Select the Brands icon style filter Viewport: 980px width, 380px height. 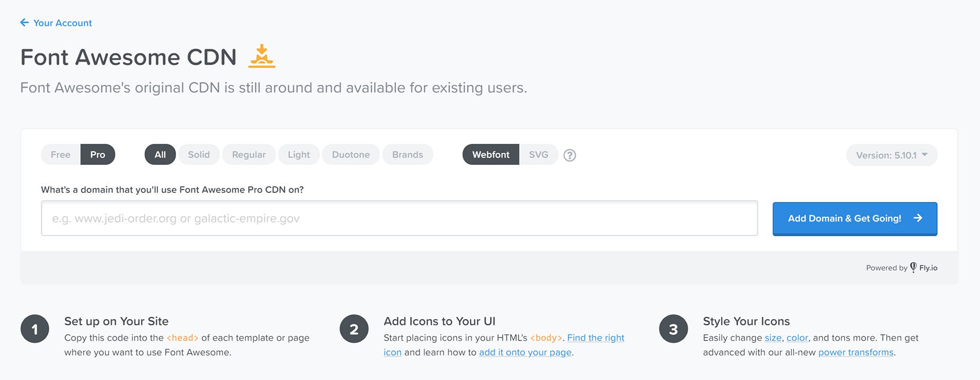pyautogui.click(x=407, y=154)
